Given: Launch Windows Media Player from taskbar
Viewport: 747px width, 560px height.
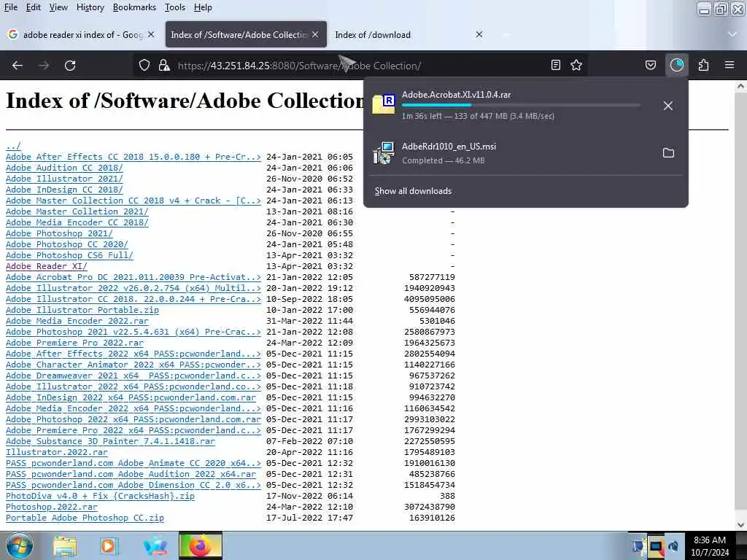Looking at the screenshot, I should click(x=109, y=546).
